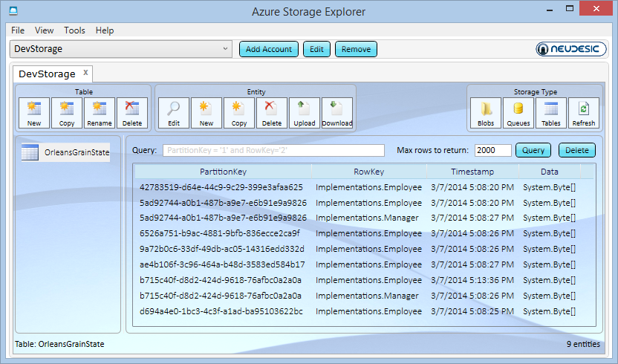The image size is (618, 364).
Task: Sort by the Timestamp column header
Action: (472, 171)
